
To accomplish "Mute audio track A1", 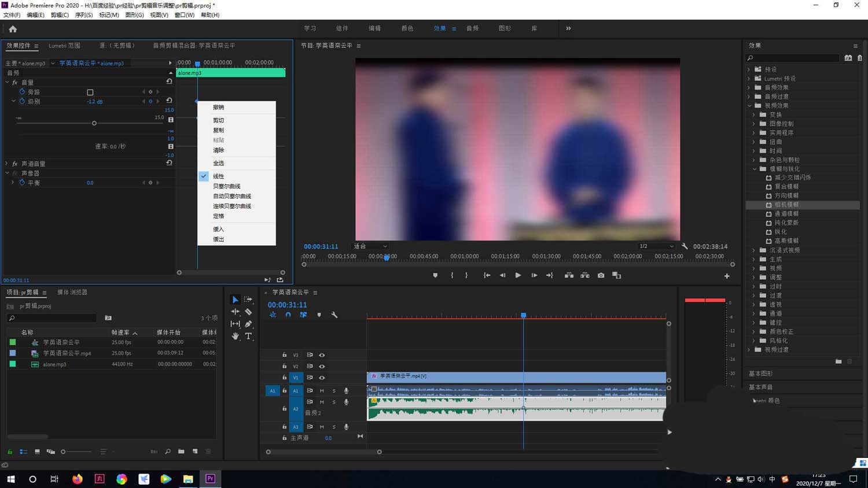I will (x=322, y=391).
